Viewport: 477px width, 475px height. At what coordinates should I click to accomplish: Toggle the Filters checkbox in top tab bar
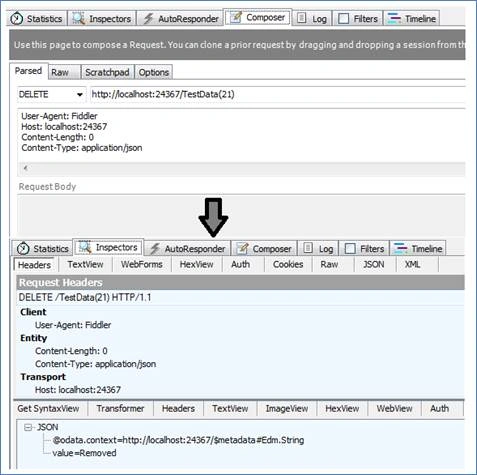click(x=344, y=19)
